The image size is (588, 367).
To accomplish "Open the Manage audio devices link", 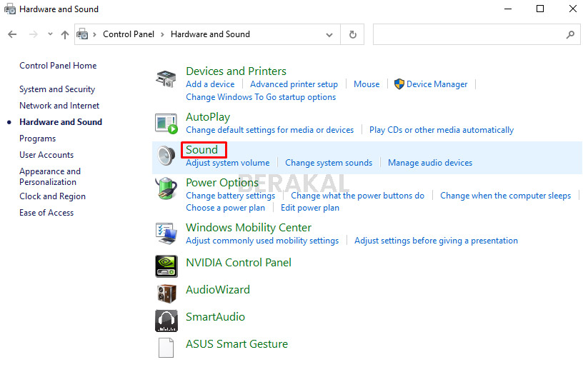I will pos(429,163).
